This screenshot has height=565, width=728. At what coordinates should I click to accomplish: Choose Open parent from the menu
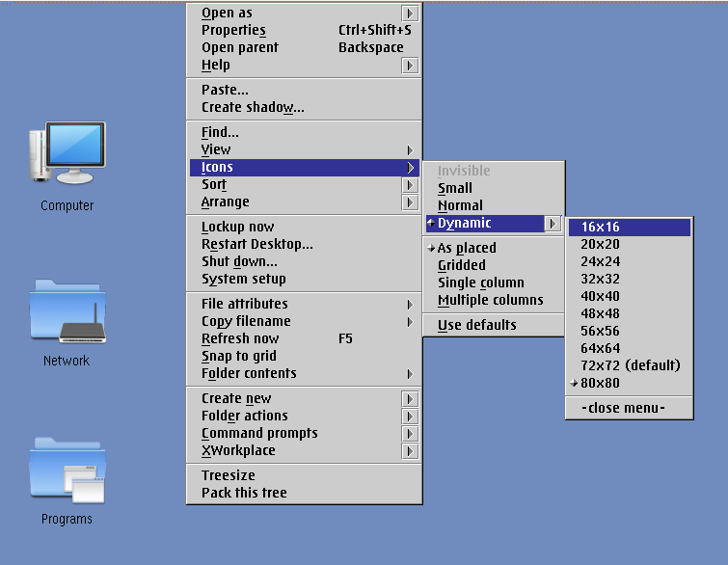305,47
